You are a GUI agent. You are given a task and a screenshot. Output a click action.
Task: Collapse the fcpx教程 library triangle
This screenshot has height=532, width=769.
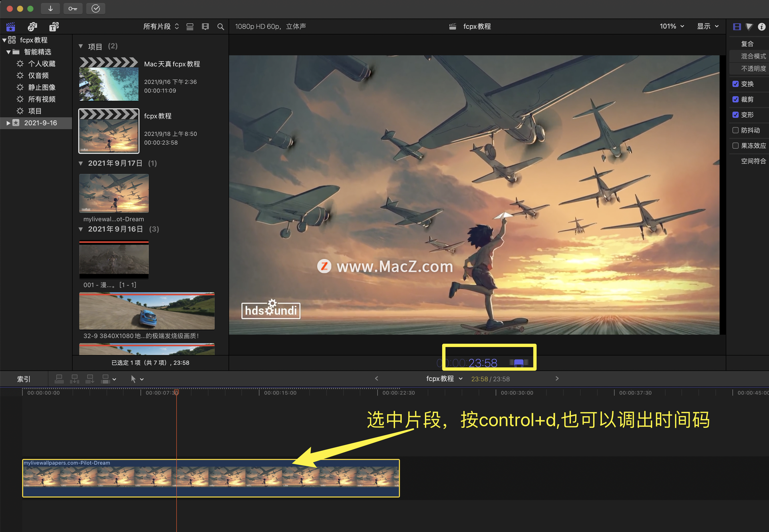click(x=4, y=40)
